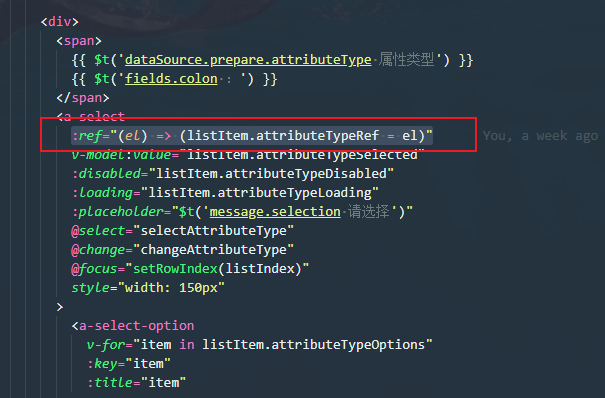Click the 'fields.colon' i18n key
Screen dimensions: 605x398
(x=171, y=79)
